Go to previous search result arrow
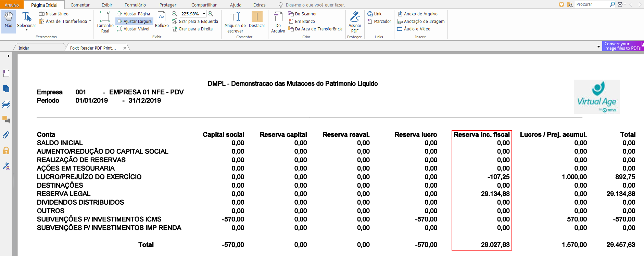The height and width of the screenshot is (256, 644). click(x=631, y=4)
